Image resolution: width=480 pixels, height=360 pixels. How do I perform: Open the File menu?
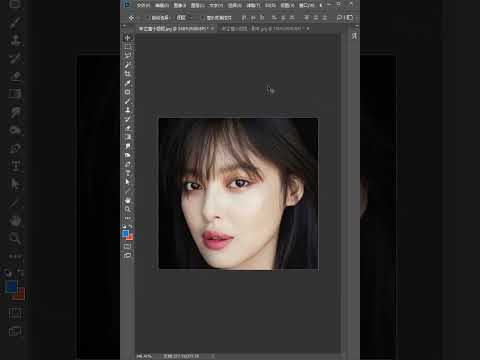pyautogui.click(x=143, y=5)
